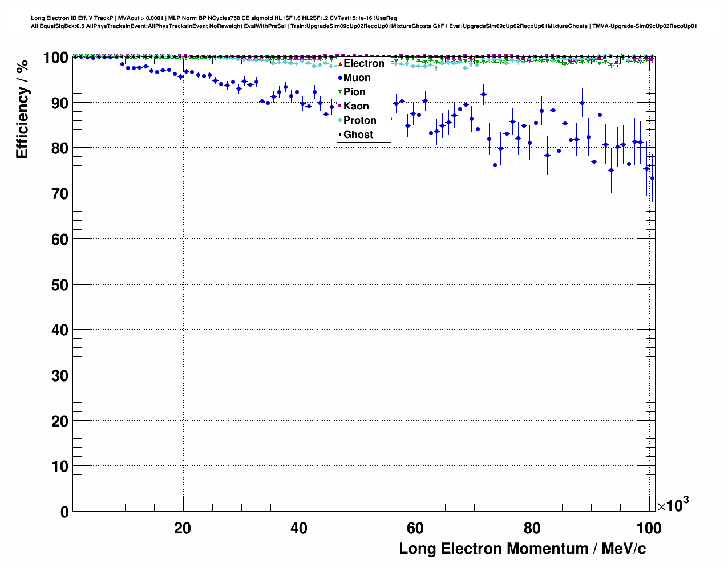Click the plot title line starting 'Long Electron ID Eff.'
The width and height of the screenshot is (728, 568).
point(214,18)
